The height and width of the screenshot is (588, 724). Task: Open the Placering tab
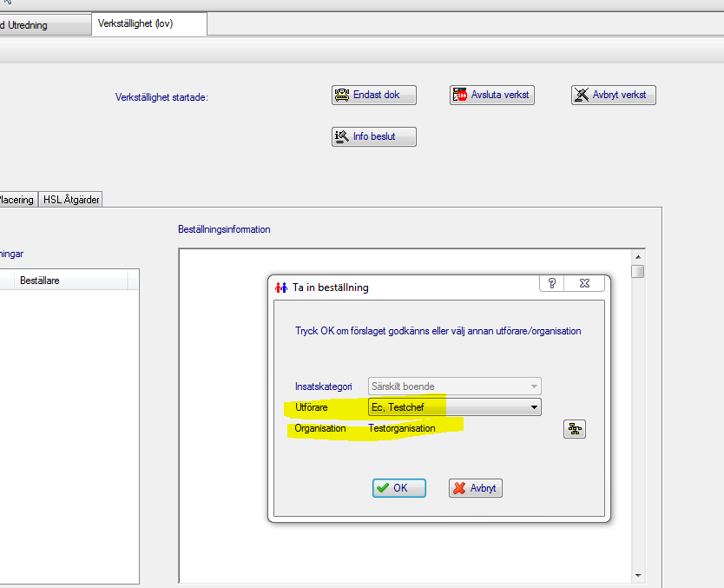pyautogui.click(x=17, y=200)
